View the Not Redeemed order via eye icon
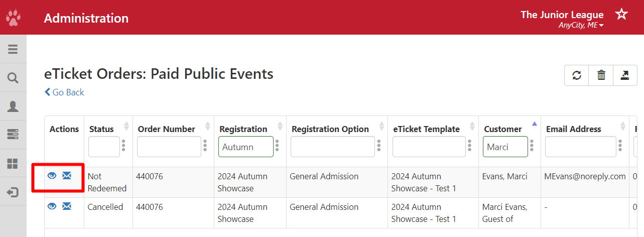 click(52, 176)
